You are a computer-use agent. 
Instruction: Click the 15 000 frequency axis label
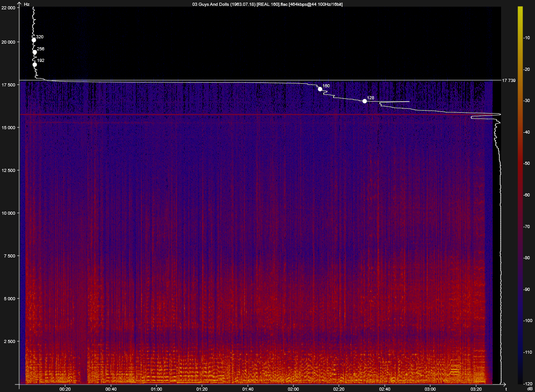[x=8, y=127]
